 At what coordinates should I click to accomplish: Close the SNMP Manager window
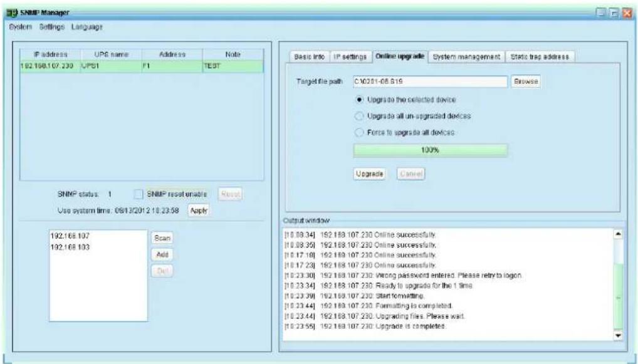[x=627, y=13]
